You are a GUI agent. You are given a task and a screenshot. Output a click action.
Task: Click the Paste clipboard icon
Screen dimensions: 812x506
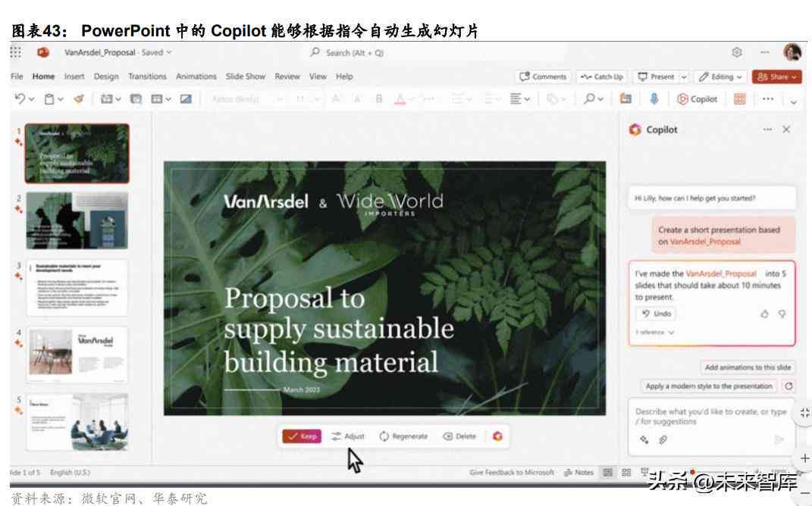(49, 98)
